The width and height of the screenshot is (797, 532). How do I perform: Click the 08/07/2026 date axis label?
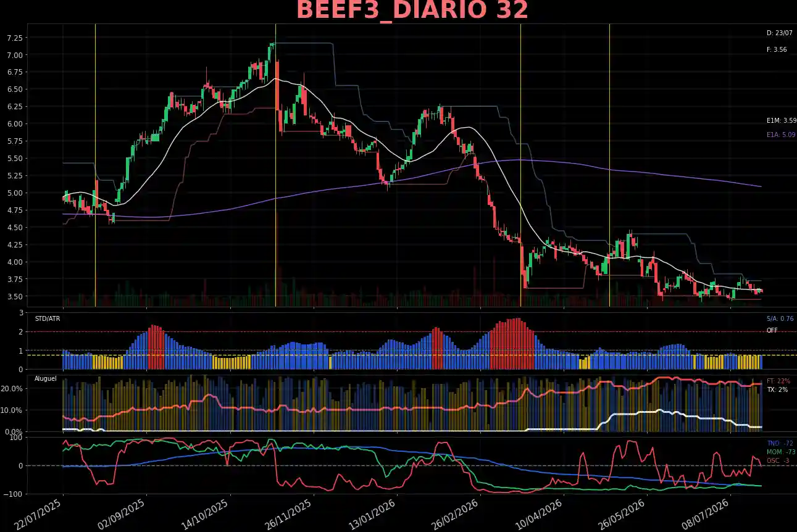[x=706, y=514]
